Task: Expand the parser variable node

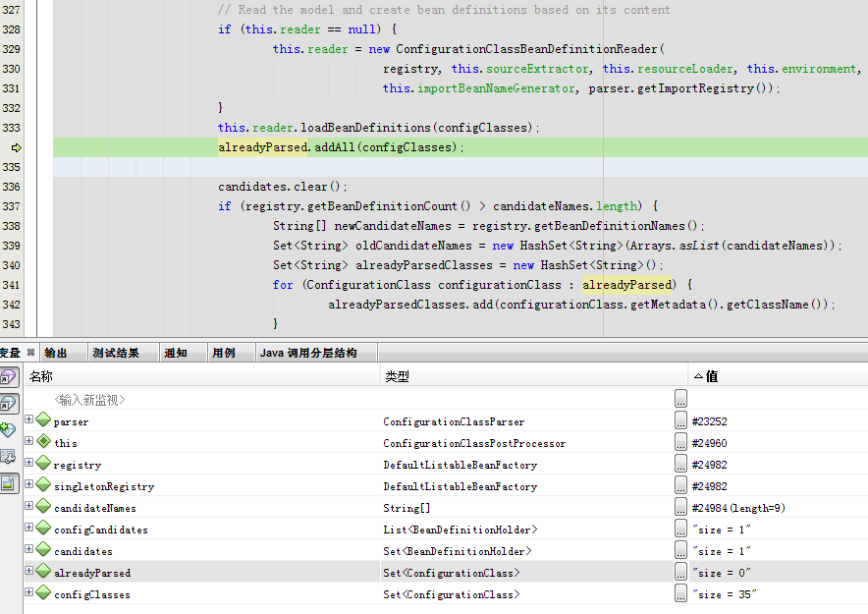Action: pyautogui.click(x=28, y=419)
